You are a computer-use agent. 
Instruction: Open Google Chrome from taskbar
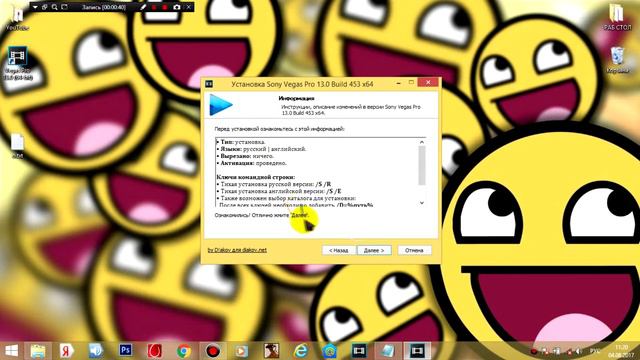(184, 351)
